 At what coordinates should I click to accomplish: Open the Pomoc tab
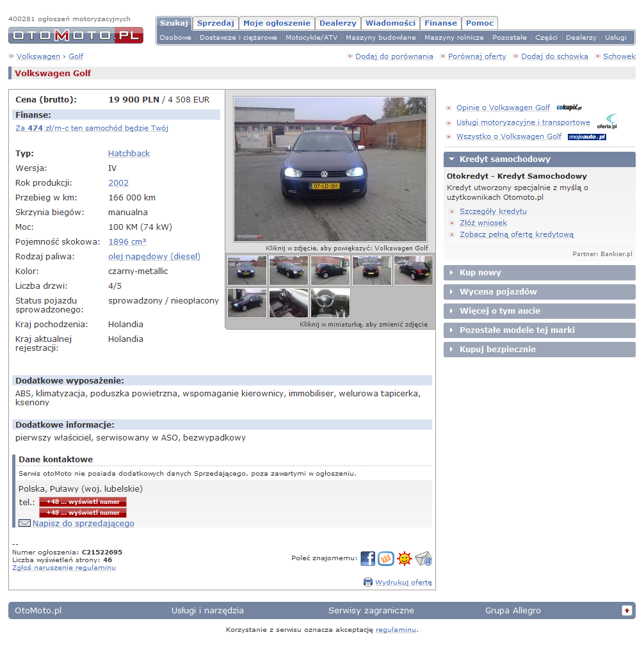(479, 23)
